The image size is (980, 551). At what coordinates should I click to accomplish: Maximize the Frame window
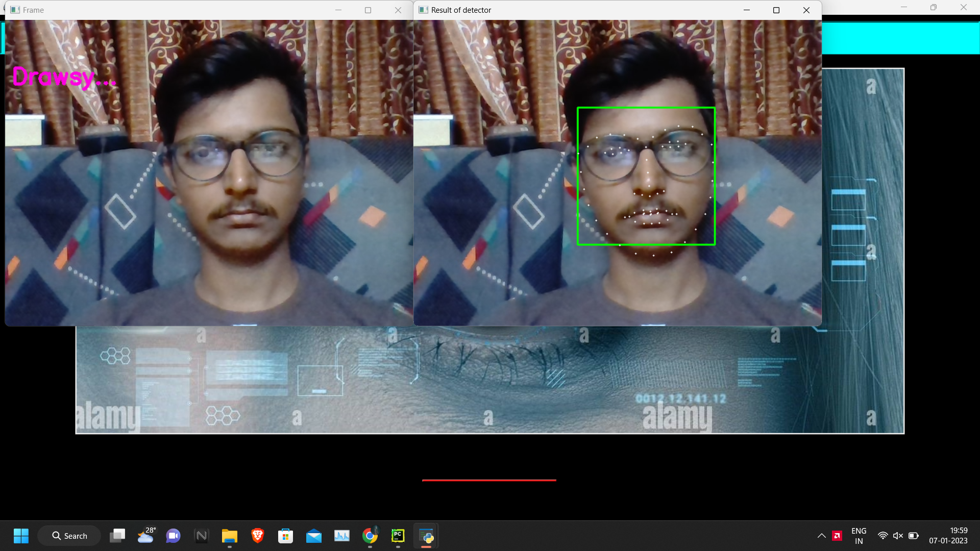tap(368, 10)
